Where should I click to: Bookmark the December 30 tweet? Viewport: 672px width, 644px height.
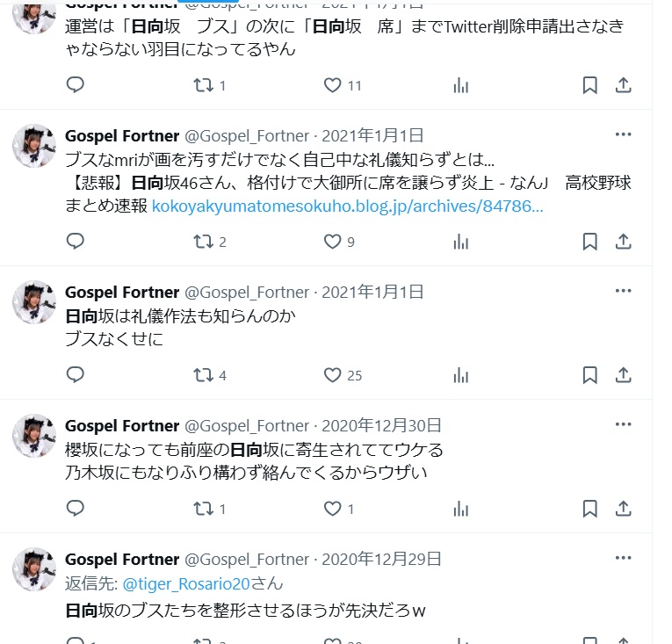(x=590, y=509)
